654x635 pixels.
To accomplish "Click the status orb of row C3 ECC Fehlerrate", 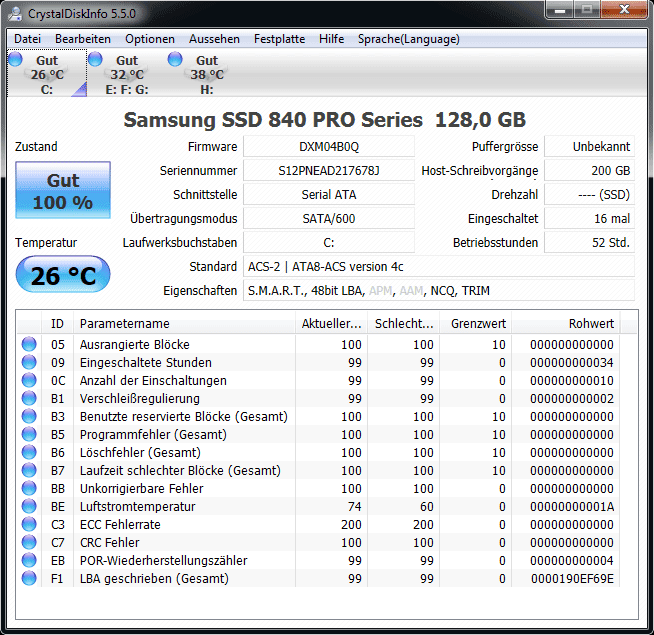I will click(29, 524).
